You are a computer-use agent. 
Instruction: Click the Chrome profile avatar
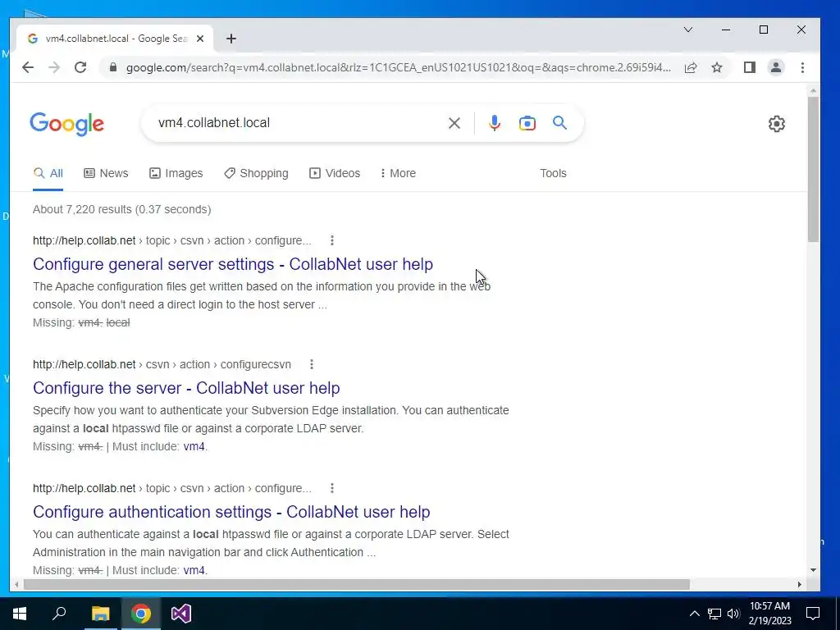[775, 67]
